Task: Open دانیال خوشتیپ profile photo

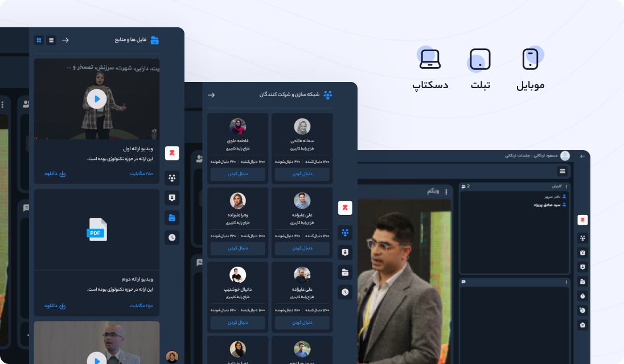Action: 238,275
